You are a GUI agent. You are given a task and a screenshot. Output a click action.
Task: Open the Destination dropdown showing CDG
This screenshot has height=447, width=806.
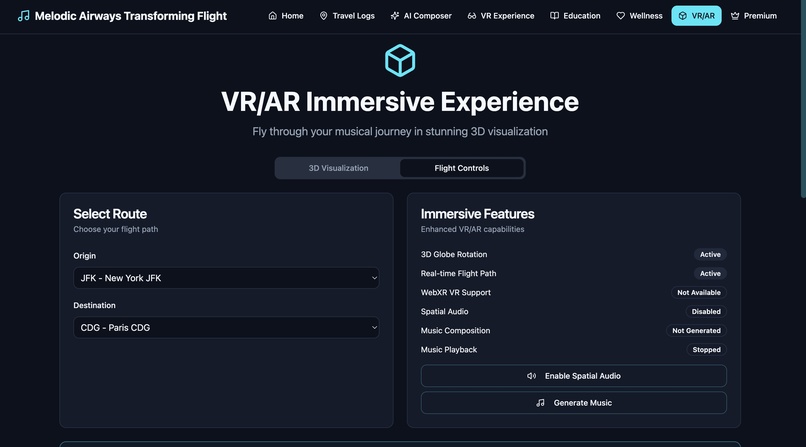226,327
